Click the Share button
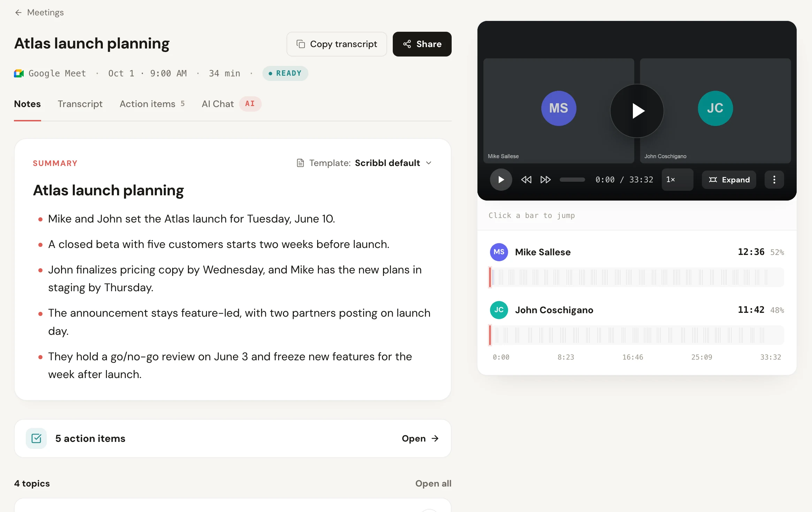Image resolution: width=812 pixels, height=512 pixels. (x=422, y=44)
